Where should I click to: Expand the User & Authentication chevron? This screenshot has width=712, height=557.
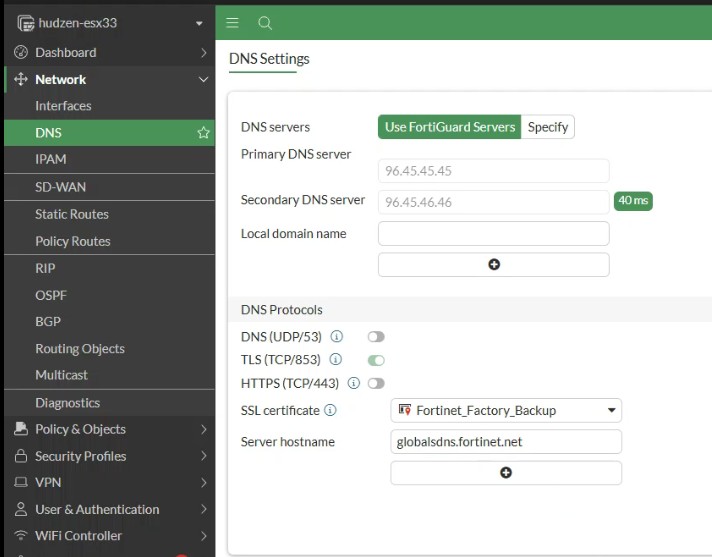(x=203, y=509)
